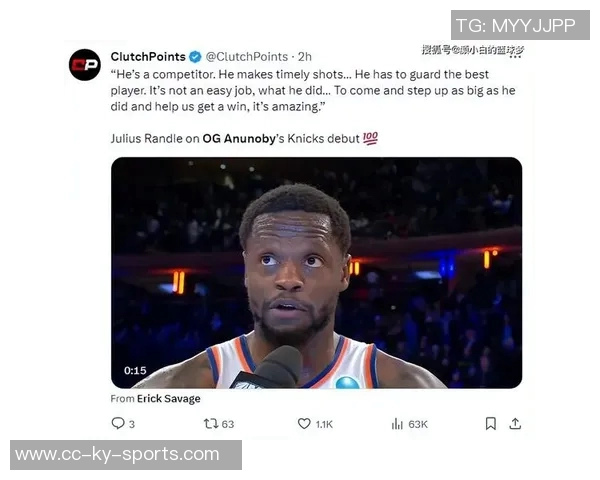View analytics bar chart icon
The width and height of the screenshot is (600, 480).
(397, 424)
